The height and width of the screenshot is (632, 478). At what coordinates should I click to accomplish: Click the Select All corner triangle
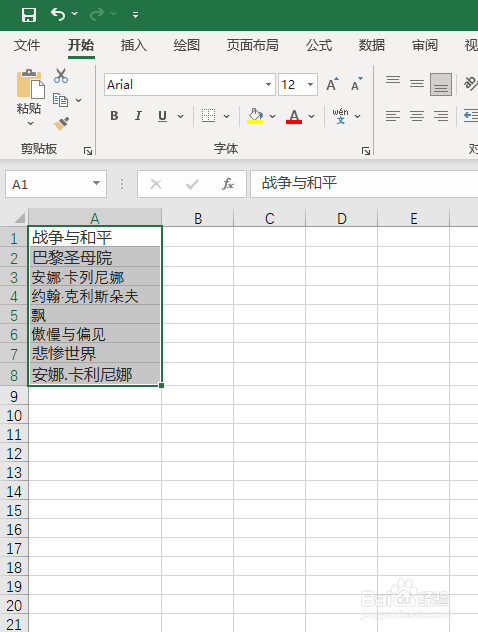(19, 218)
